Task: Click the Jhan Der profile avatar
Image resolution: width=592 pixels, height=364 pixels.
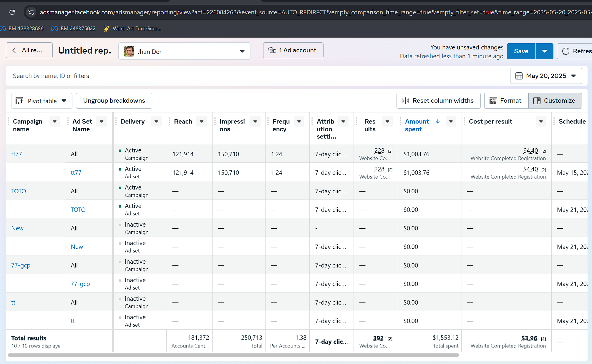Action: point(129,51)
